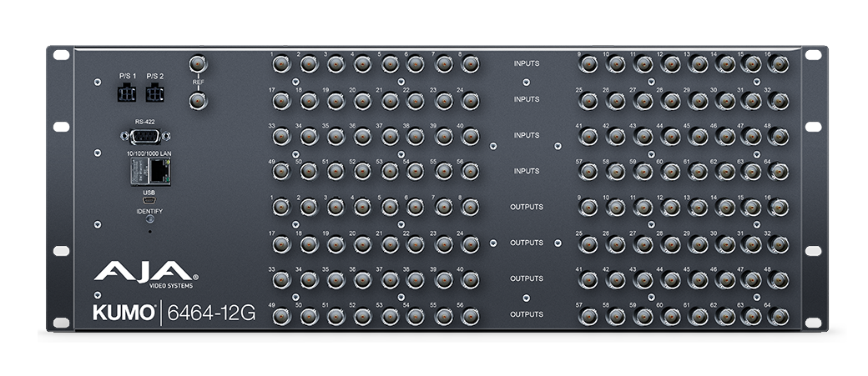Select input BNC connector 53
This screenshot has height=376, width=868.
tap(390, 172)
